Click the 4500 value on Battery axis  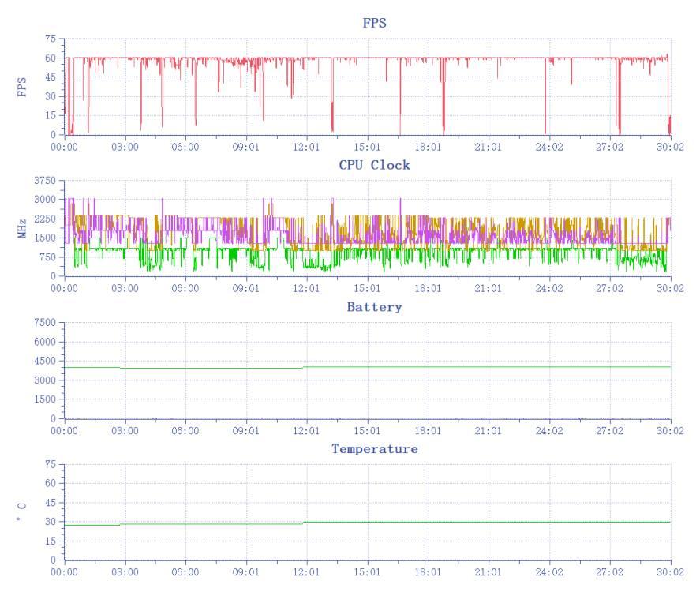click(x=46, y=361)
